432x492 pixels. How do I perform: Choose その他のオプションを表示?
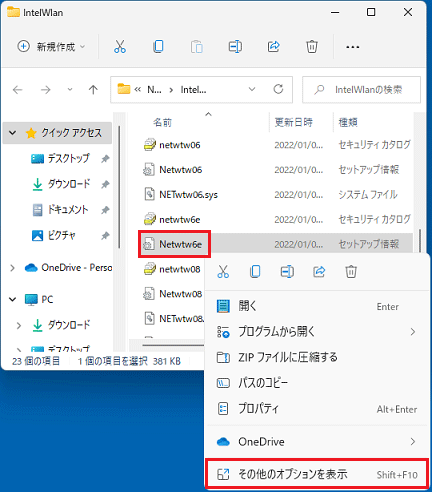tap(316, 474)
